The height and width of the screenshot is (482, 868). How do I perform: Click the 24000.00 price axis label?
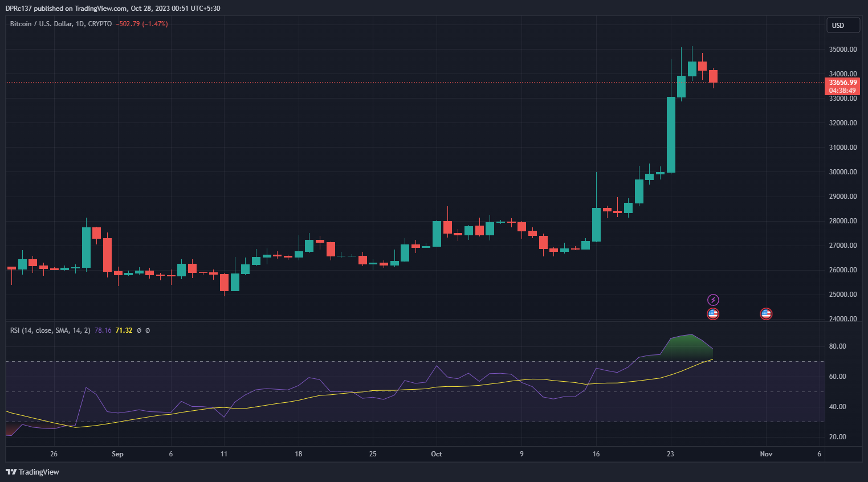tap(843, 319)
